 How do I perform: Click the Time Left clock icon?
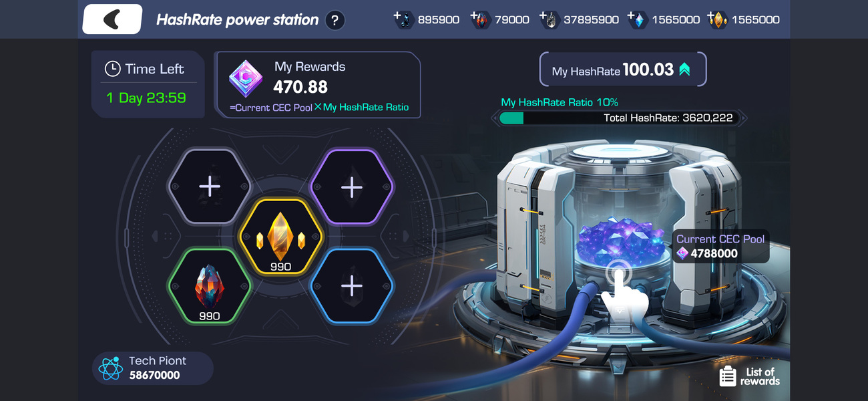113,68
